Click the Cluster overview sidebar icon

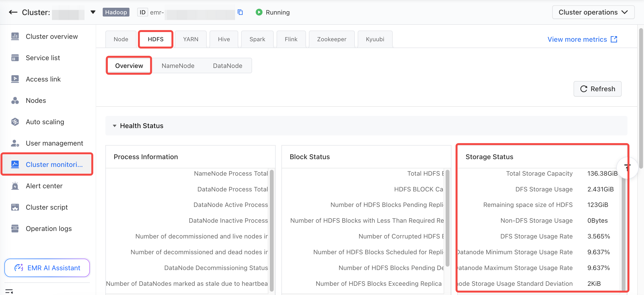[15, 36]
